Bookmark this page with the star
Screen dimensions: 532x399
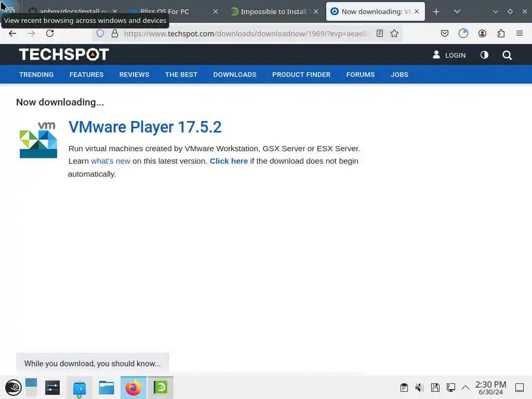(x=394, y=33)
